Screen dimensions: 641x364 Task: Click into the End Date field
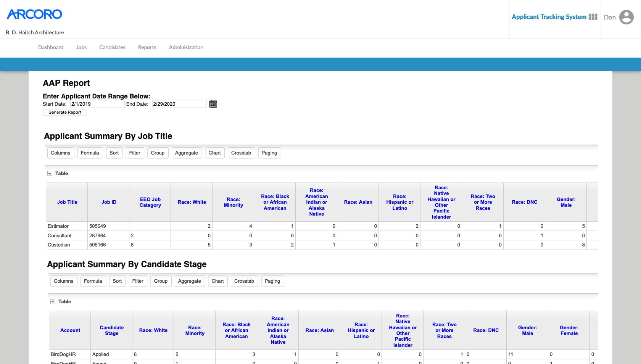click(179, 104)
